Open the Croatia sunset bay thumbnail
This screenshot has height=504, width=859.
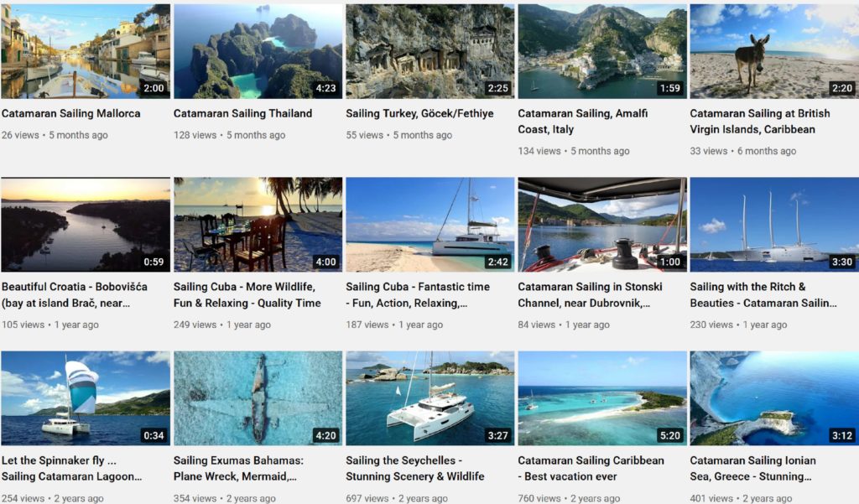(86, 225)
